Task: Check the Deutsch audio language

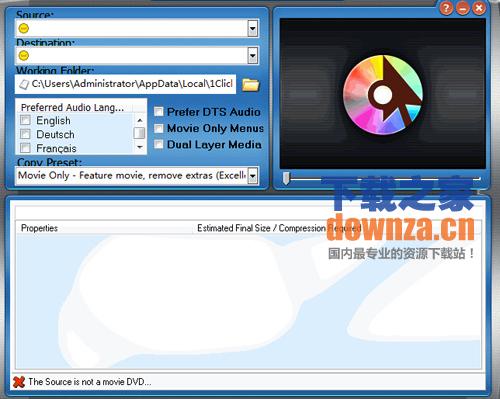Action: coord(25,134)
